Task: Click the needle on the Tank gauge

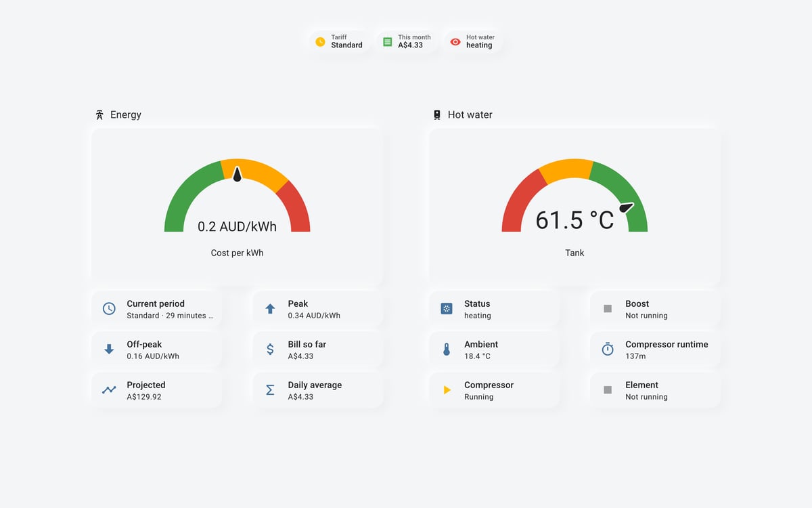Action: [x=626, y=207]
